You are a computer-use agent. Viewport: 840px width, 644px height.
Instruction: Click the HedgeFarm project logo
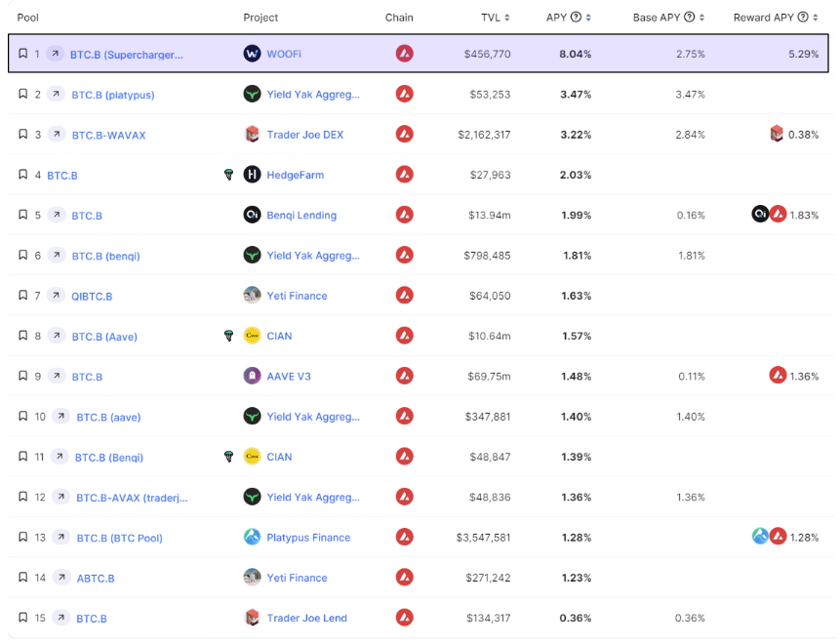tap(252, 175)
